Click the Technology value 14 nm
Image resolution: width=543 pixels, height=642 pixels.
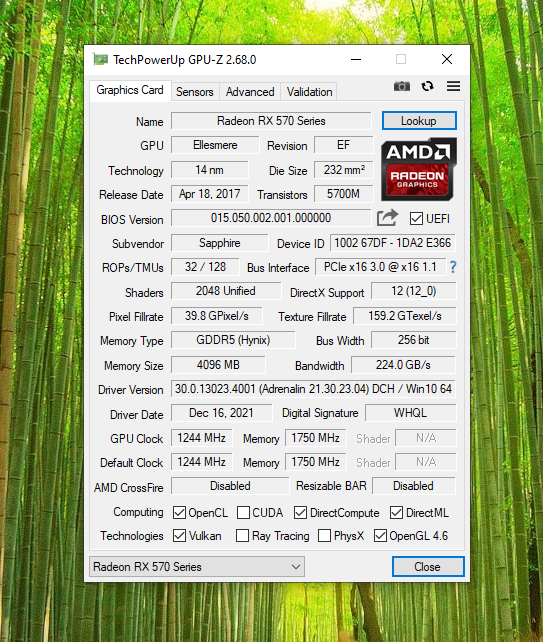coord(210,170)
